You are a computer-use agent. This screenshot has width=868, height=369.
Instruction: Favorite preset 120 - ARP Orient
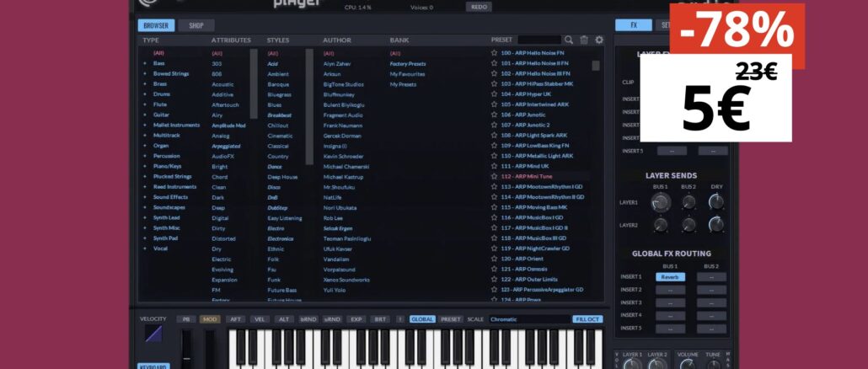point(494,259)
